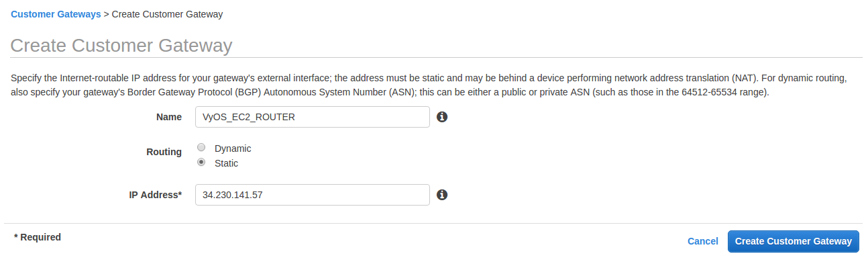Open the info icon beside IP Address field
Image resolution: width=868 pixels, height=264 pixels.
(442, 195)
